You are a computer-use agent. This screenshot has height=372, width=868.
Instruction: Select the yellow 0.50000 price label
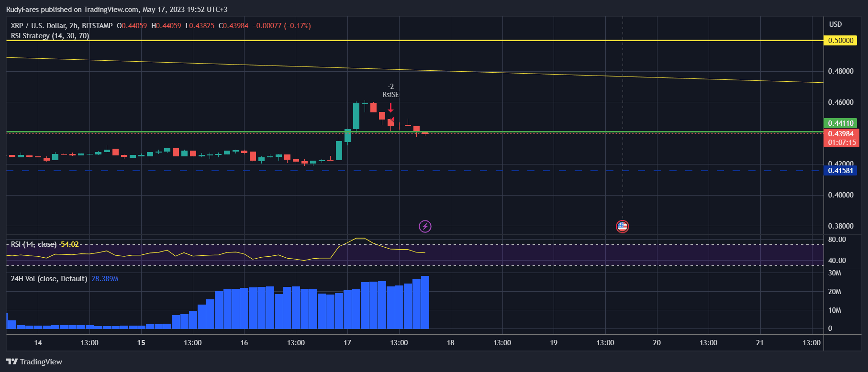(840, 41)
